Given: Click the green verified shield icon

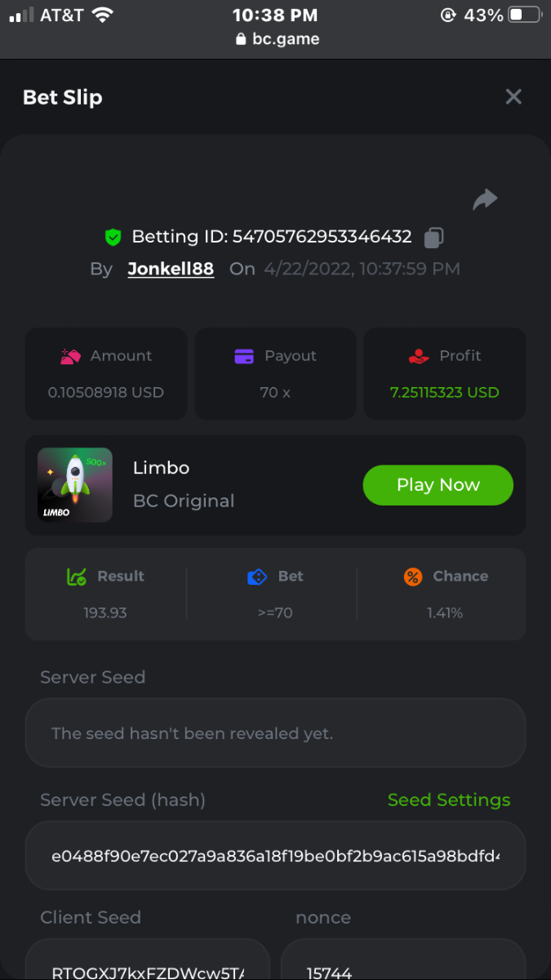Looking at the screenshot, I should point(113,238).
